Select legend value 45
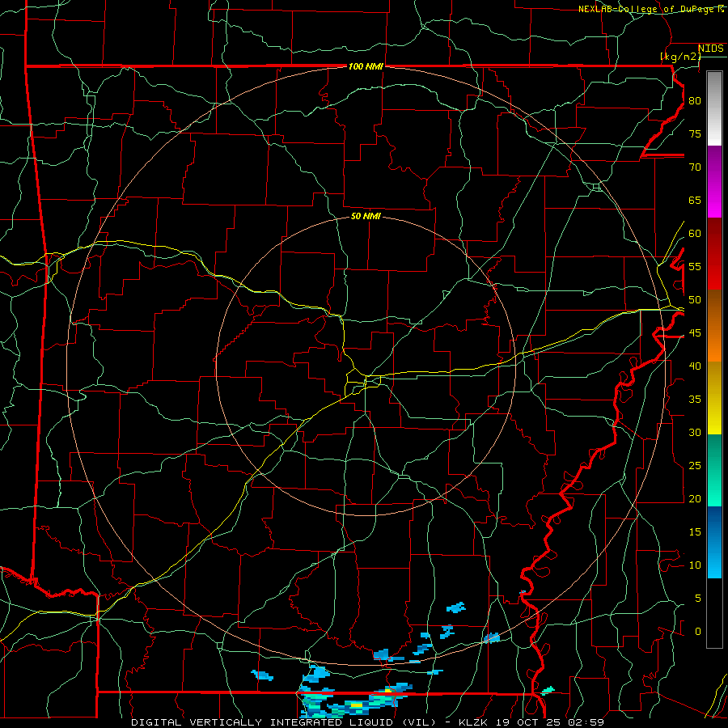 click(695, 333)
